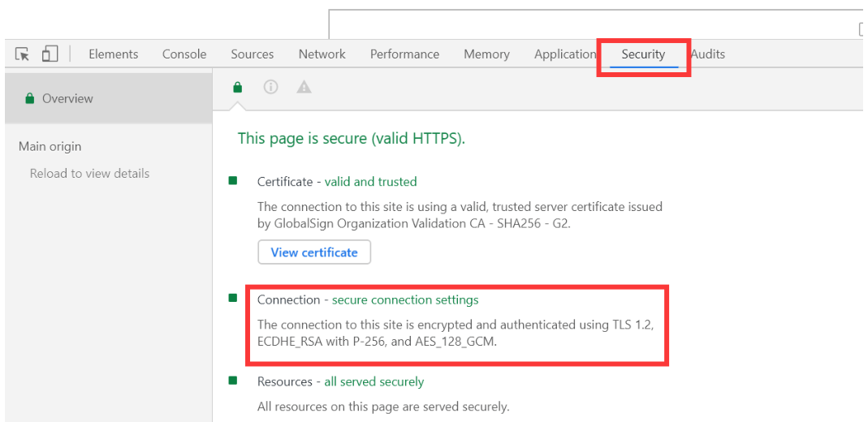Select the Security tab
Viewport: 868px width, 422px height.
coord(643,54)
